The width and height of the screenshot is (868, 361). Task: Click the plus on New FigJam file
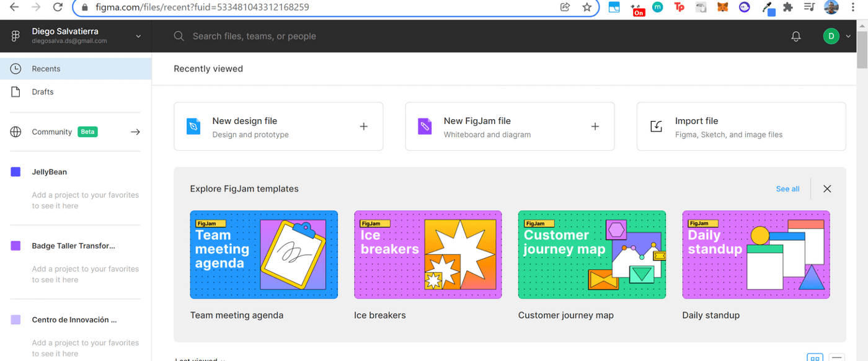(595, 127)
